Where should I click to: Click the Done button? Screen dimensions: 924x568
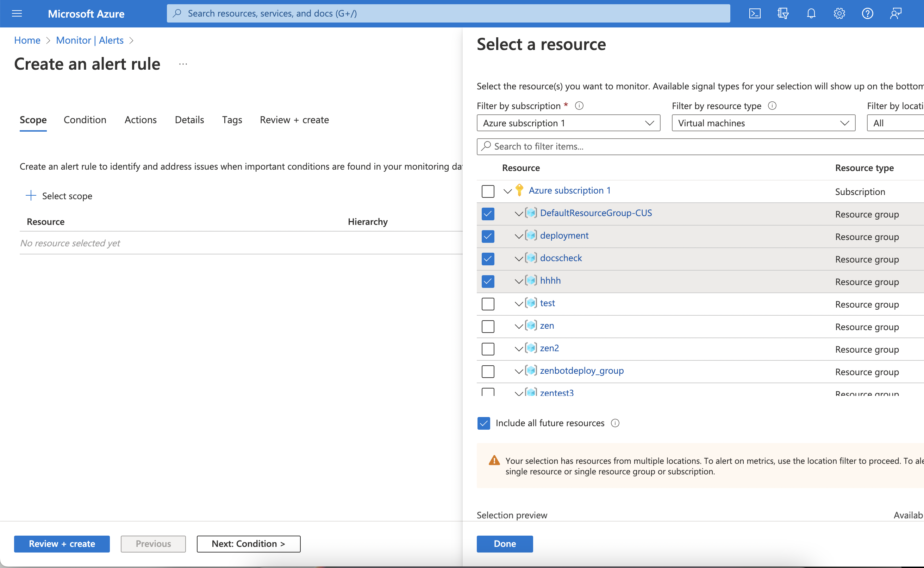(505, 544)
